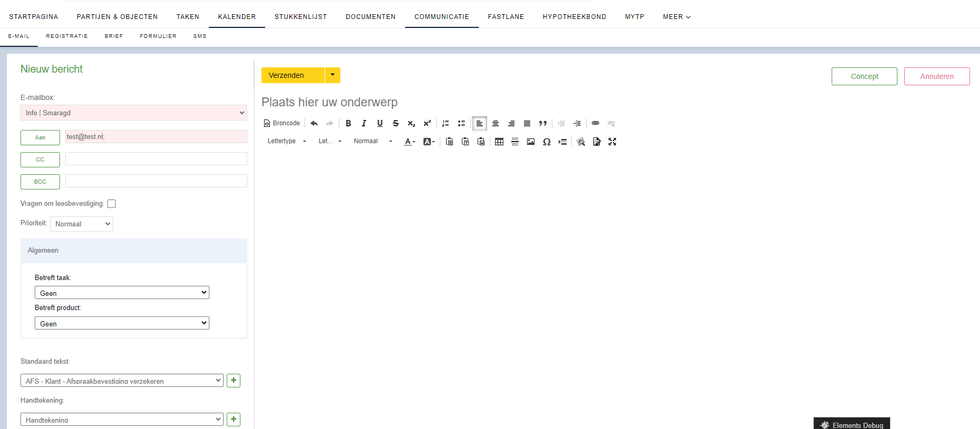Click the indent block icon beside omega
Screen dimensions: 980x429
coord(562,142)
